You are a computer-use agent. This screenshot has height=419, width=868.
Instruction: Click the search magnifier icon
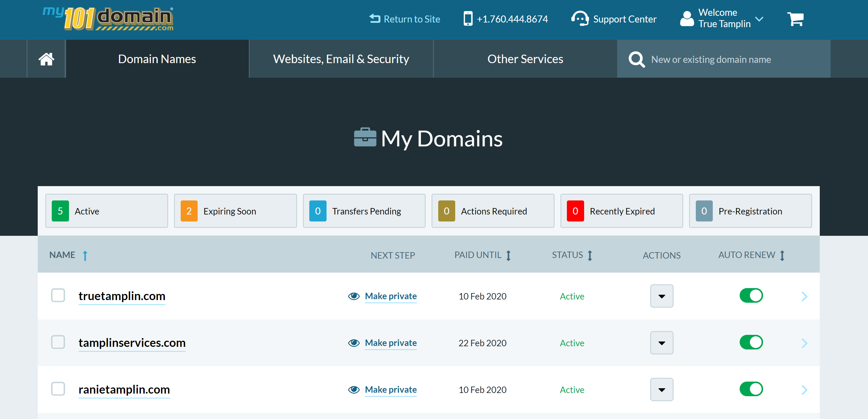point(636,59)
